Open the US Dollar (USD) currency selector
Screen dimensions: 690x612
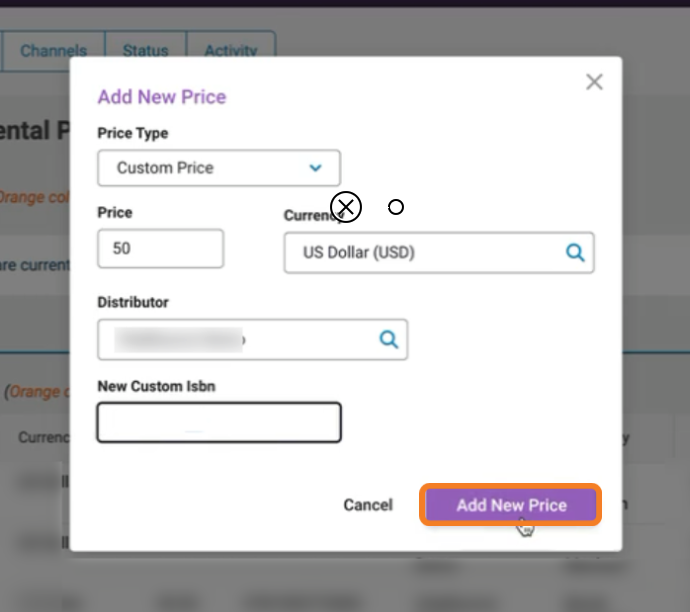pyautogui.click(x=439, y=253)
